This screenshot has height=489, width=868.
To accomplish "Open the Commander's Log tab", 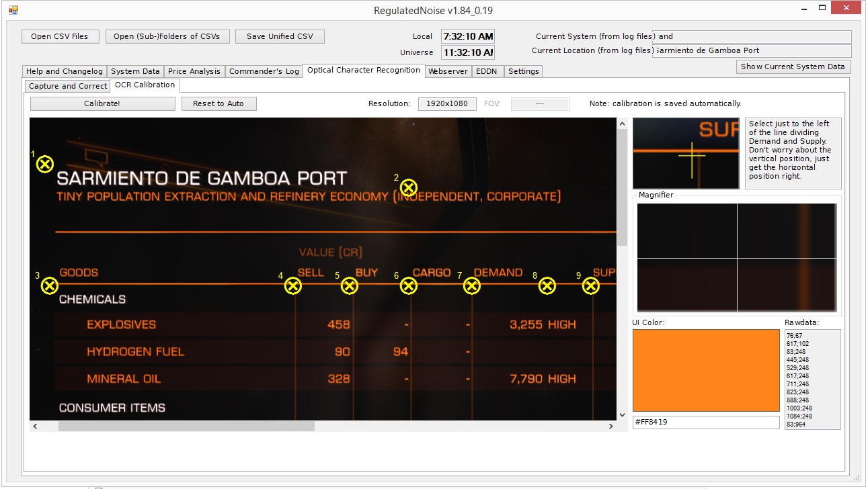I will point(264,71).
